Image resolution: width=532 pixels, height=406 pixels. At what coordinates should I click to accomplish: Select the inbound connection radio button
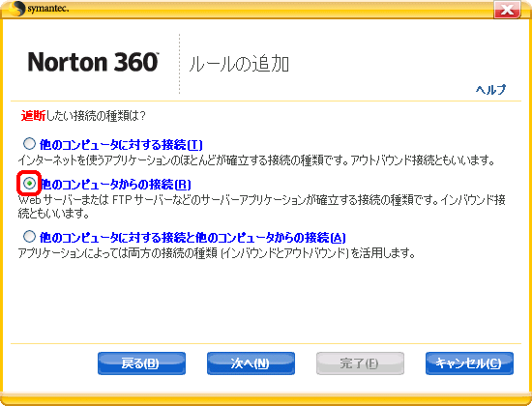(29, 184)
